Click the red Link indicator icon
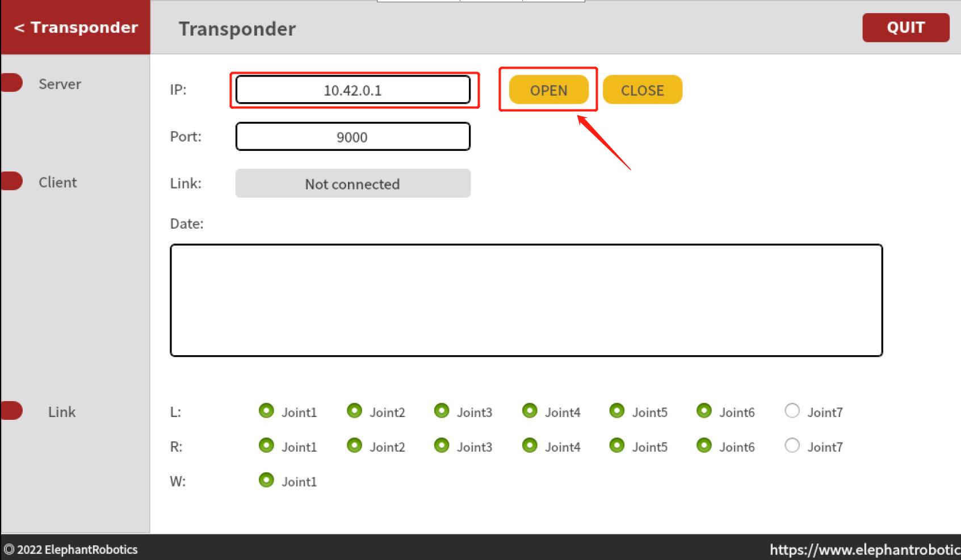The image size is (961, 560). point(11,411)
